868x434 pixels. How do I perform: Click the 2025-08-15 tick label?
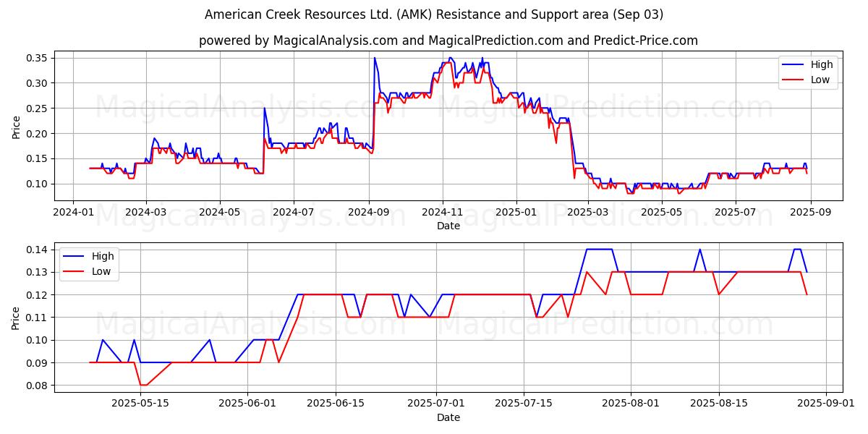(719, 404)
